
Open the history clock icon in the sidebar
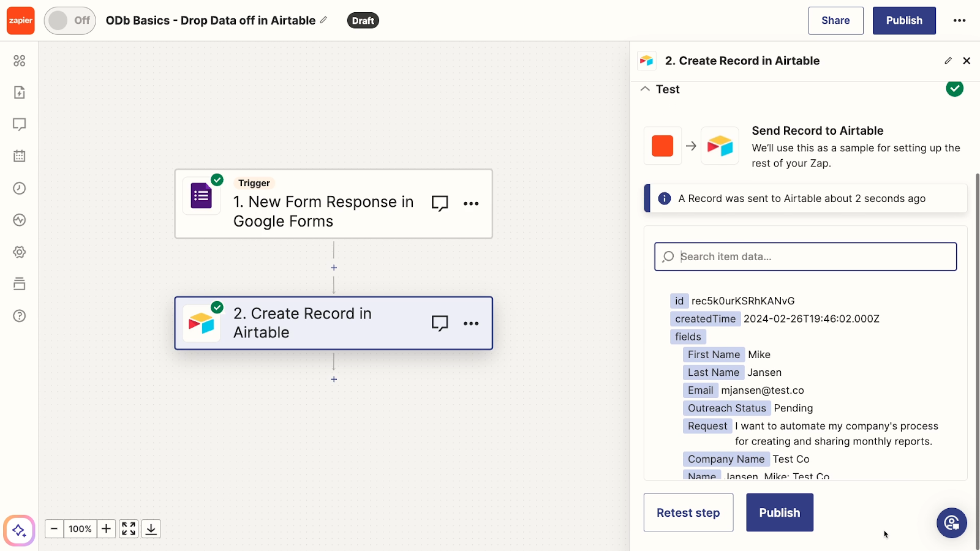pos(20,188)
